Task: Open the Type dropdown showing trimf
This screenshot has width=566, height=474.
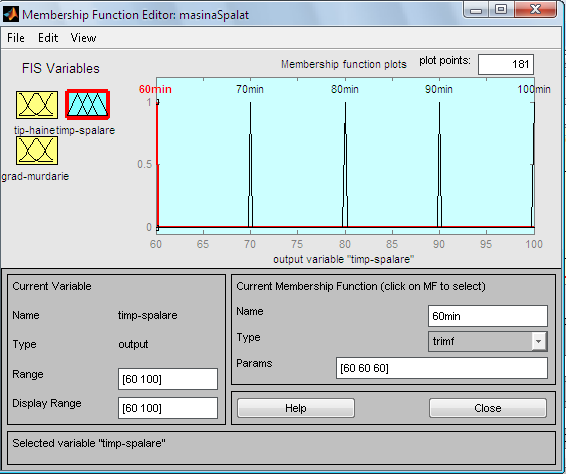Action: (x=488, y=341)
